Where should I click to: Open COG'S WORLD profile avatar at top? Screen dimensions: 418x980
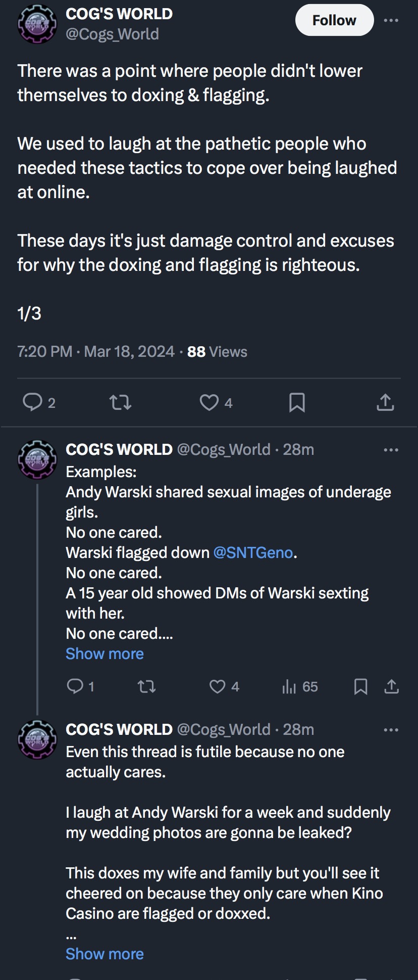tap(37, 24)
